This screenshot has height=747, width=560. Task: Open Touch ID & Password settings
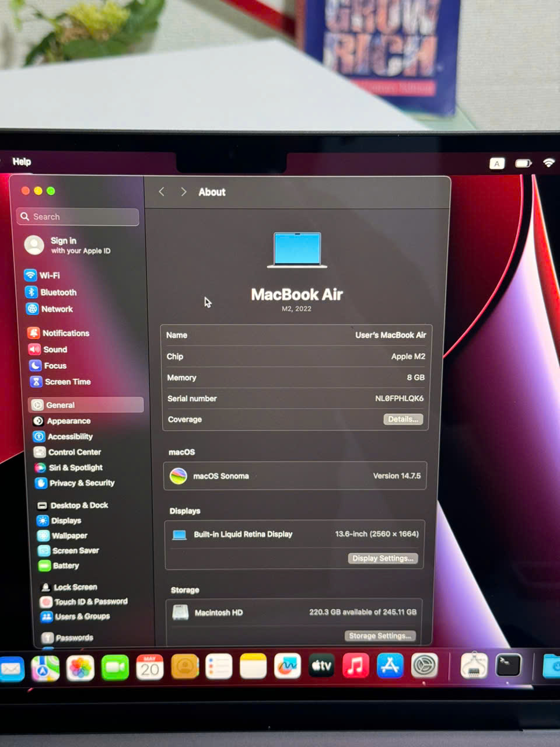click(x=84, y=601)
